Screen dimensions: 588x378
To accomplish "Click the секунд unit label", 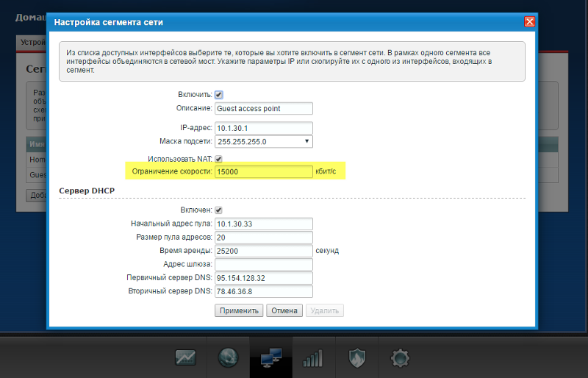I will pos(327,251).
